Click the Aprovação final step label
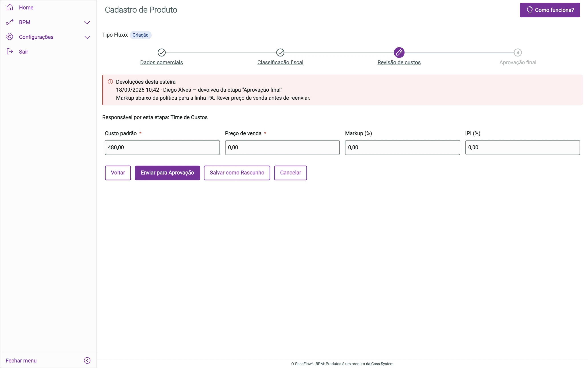 click(x=518, y=62)
